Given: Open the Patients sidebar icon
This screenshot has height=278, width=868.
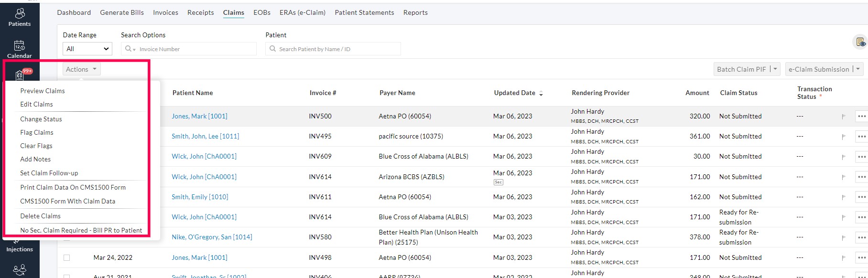Looking at the screenshot, I should point(20,17).
